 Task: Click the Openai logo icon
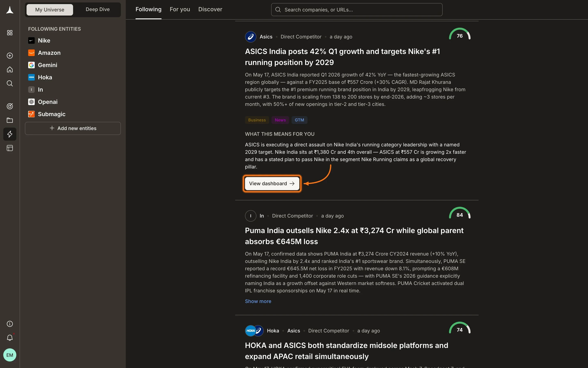[x=31, y=102]
